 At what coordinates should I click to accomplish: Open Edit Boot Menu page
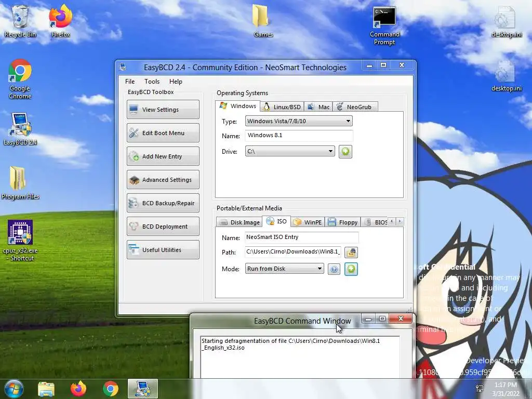coord(163,133)
